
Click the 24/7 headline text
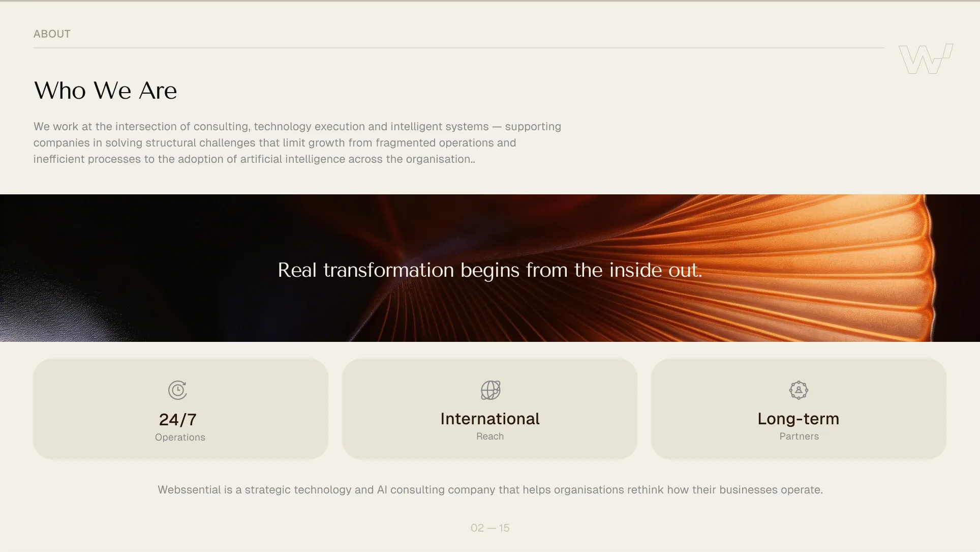coord(178,420)
